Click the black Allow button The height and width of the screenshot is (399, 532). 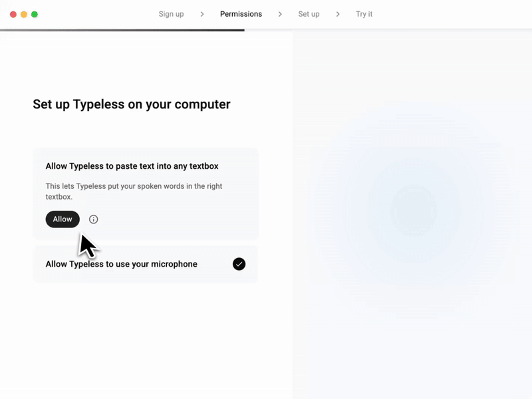[63, 219]
